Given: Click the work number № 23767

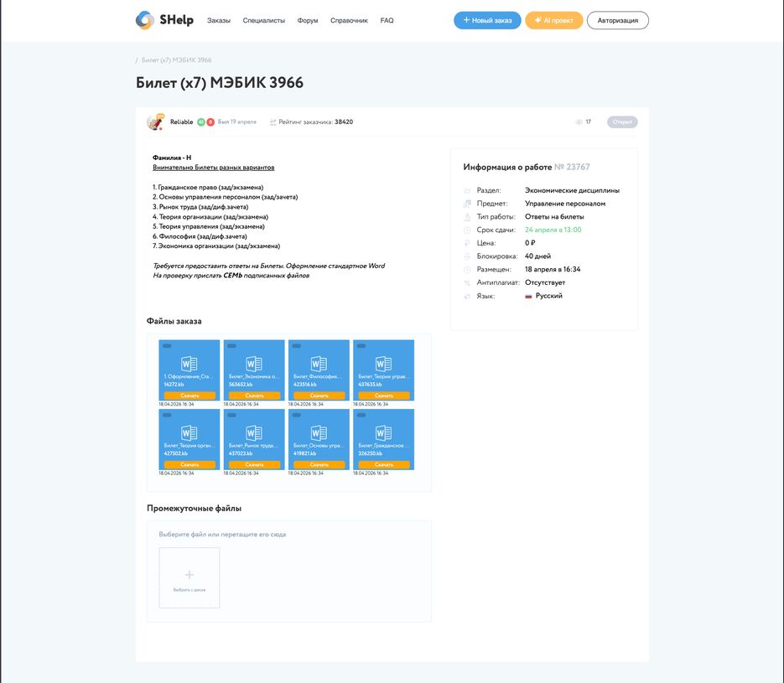Looking at the screenshot, I should [x=572, y=167].
